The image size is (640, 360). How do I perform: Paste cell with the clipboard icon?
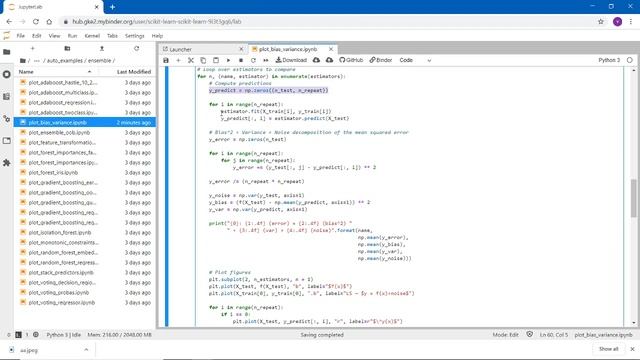(216, 60)
